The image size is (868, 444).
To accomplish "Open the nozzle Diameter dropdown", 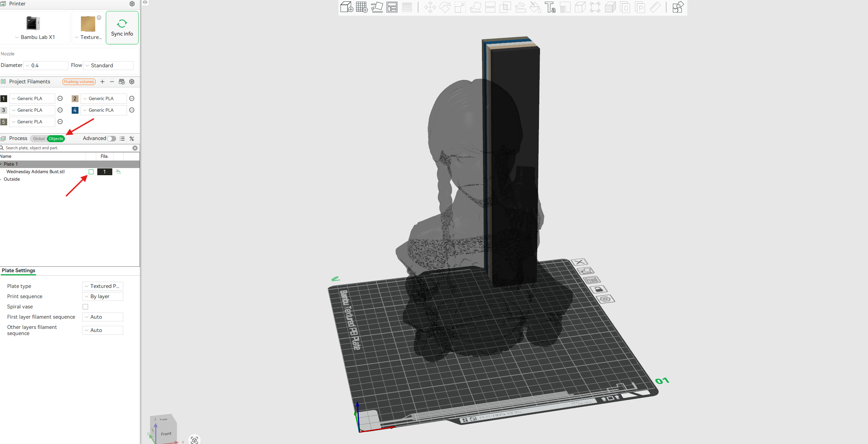I will [46, 66].
